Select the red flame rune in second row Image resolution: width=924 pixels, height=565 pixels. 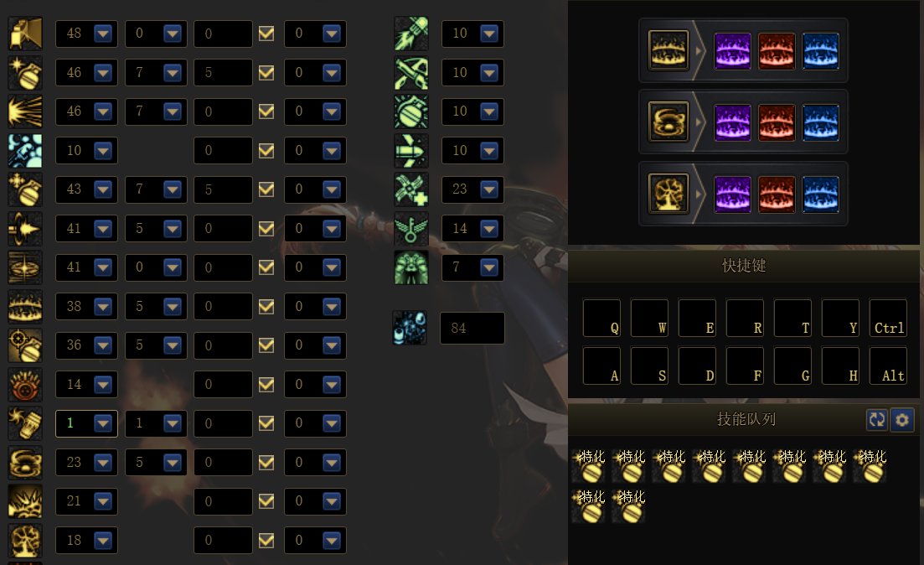(x=777, y=122)
